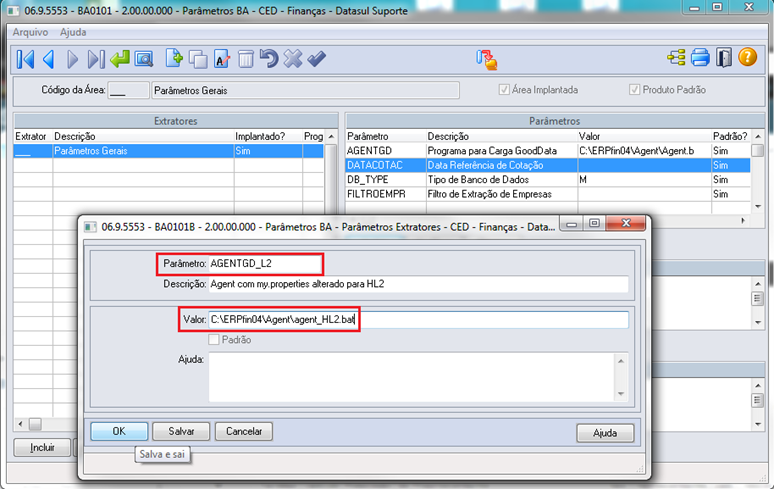Click Extratores horizontal scroll left arrow

(x=20, y=424)
